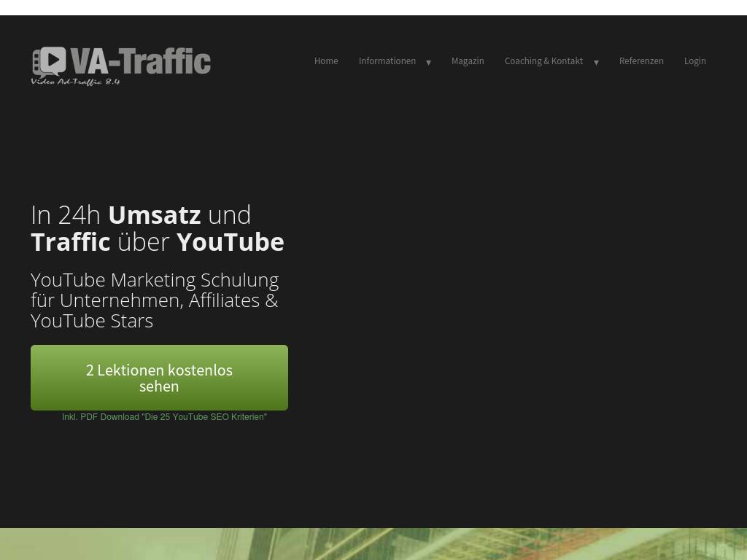
Task: Click the VA-Traffic play-button logo icon
Action: [x=50, y=61]
